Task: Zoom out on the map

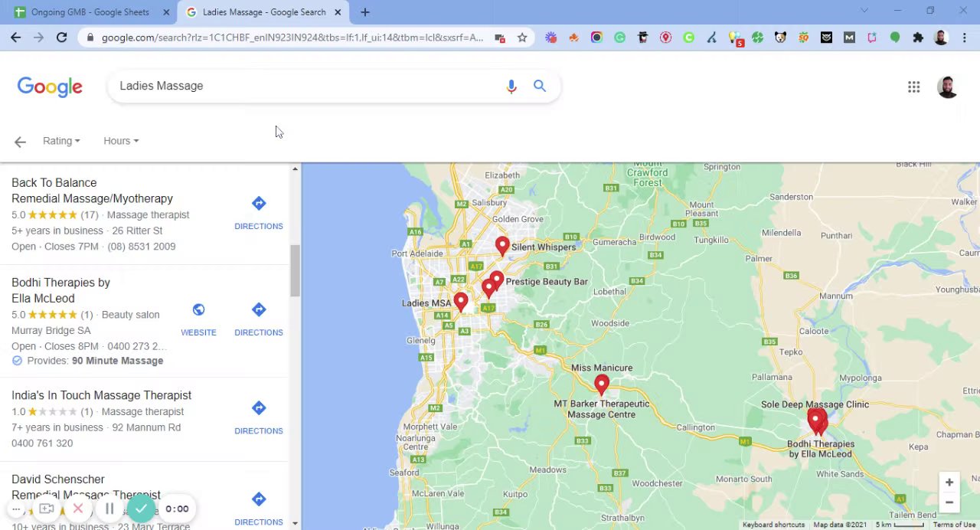Action: (x=949, y=502)
